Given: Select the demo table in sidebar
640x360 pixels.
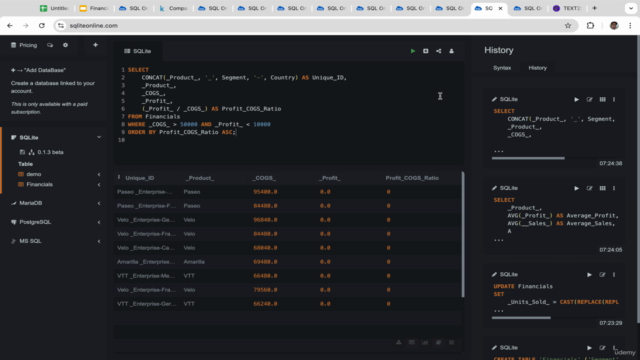Looking at the screenshot, I should click(33, 174).
